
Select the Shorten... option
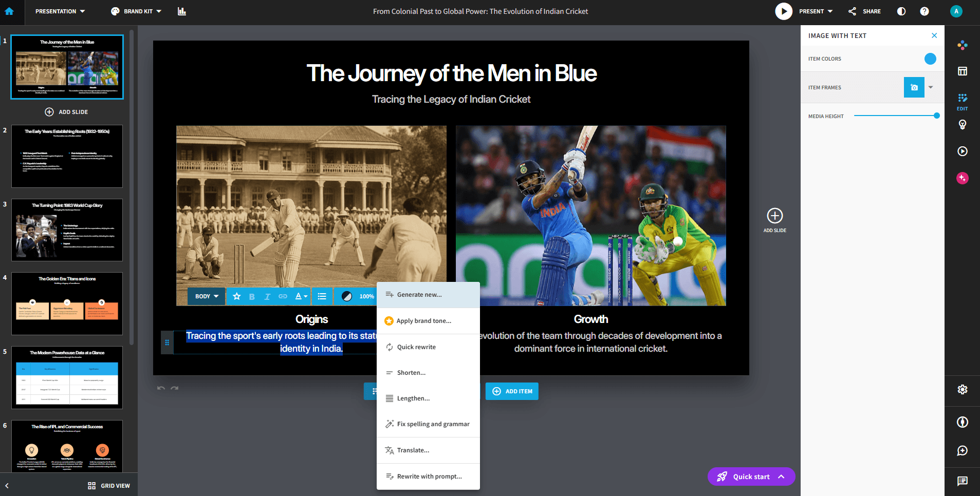pos(428,373)
